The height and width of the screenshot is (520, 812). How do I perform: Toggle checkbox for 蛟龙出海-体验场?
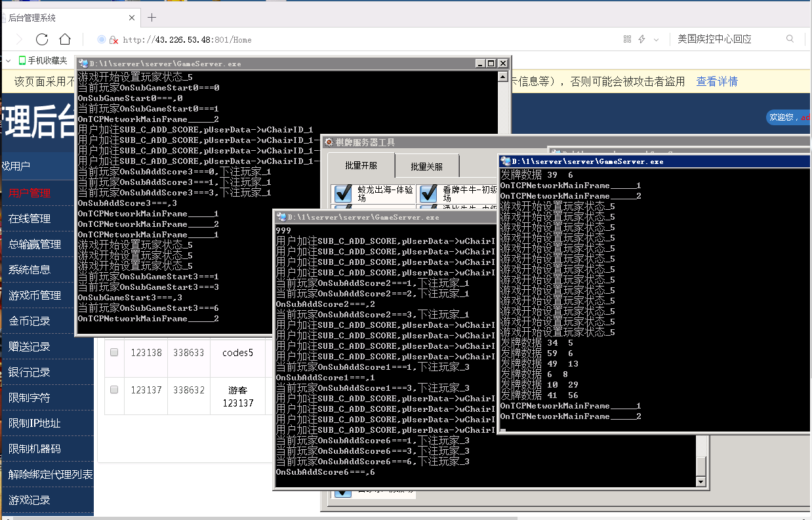[344, 193]
